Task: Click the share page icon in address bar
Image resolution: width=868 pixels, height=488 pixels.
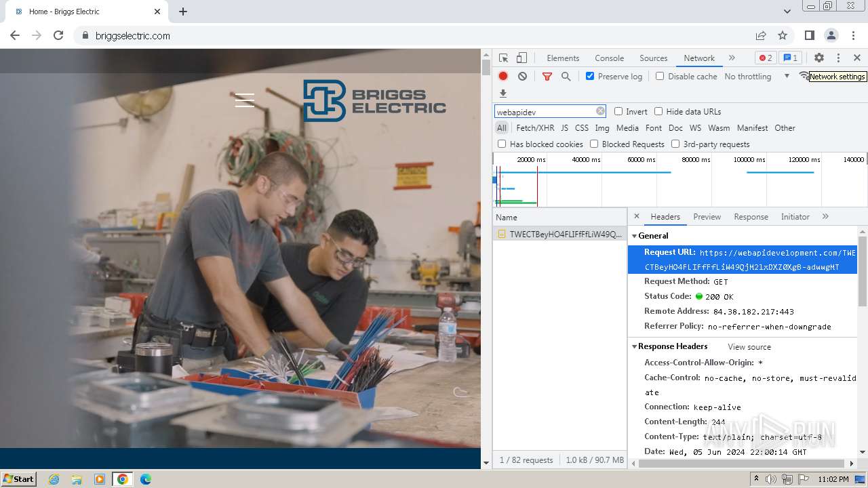Action: [x=761, y=35]
